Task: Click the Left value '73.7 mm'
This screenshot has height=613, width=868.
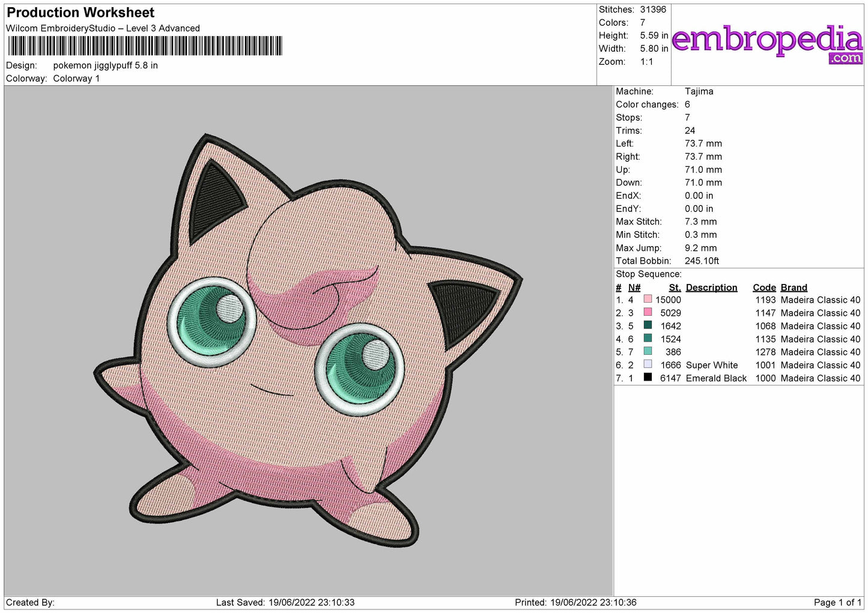Action: coord(703,143)
